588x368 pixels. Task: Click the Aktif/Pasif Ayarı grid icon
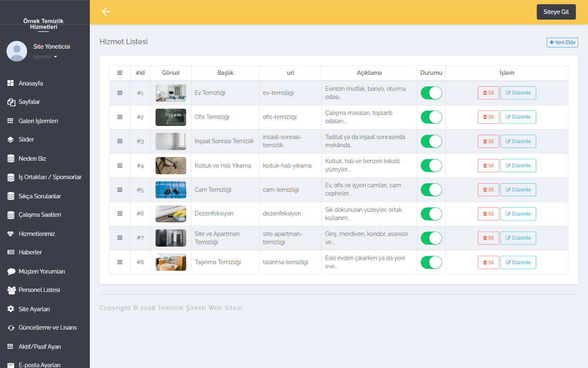click(11, 346)
